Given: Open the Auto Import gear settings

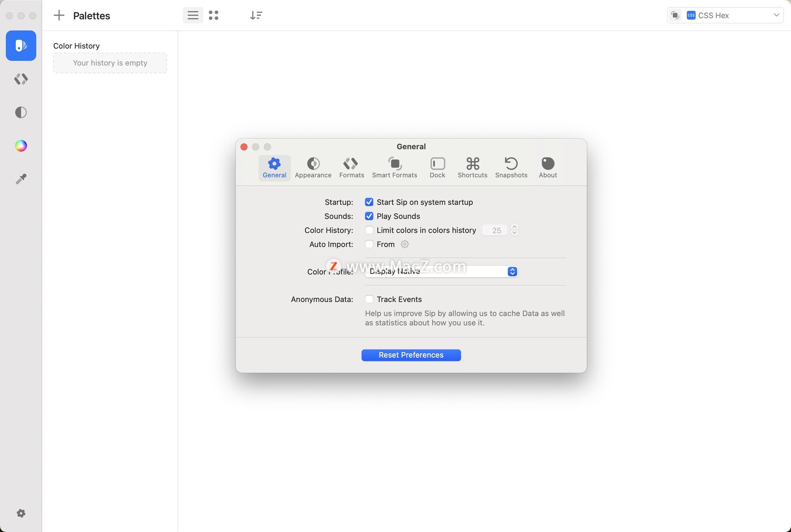Looking at the screenshot, I should pos(405,244).
